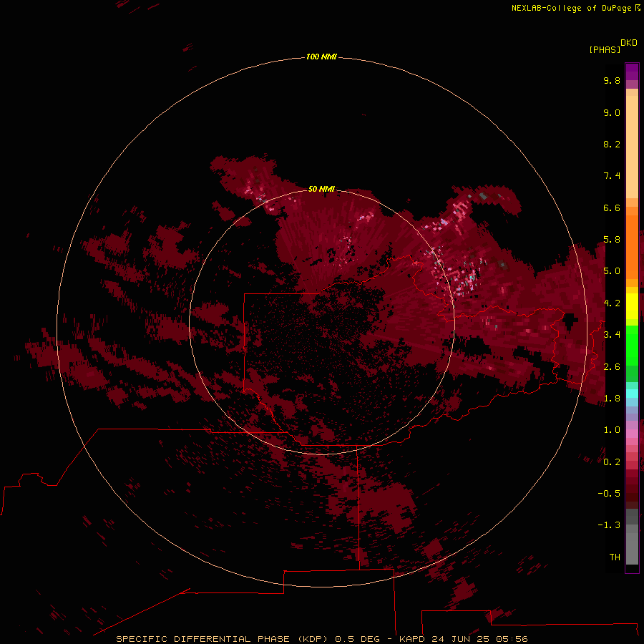The height and width of the screenshot is (644, 644).
Task: Click the [PHAS] units label
Action: click(x=605, y=49)
